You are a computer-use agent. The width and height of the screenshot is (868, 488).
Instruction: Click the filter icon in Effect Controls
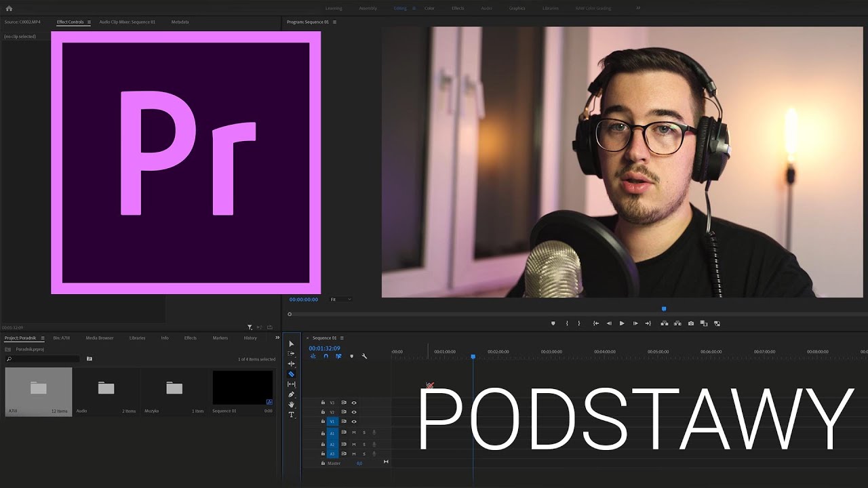[x=250, y=327]
